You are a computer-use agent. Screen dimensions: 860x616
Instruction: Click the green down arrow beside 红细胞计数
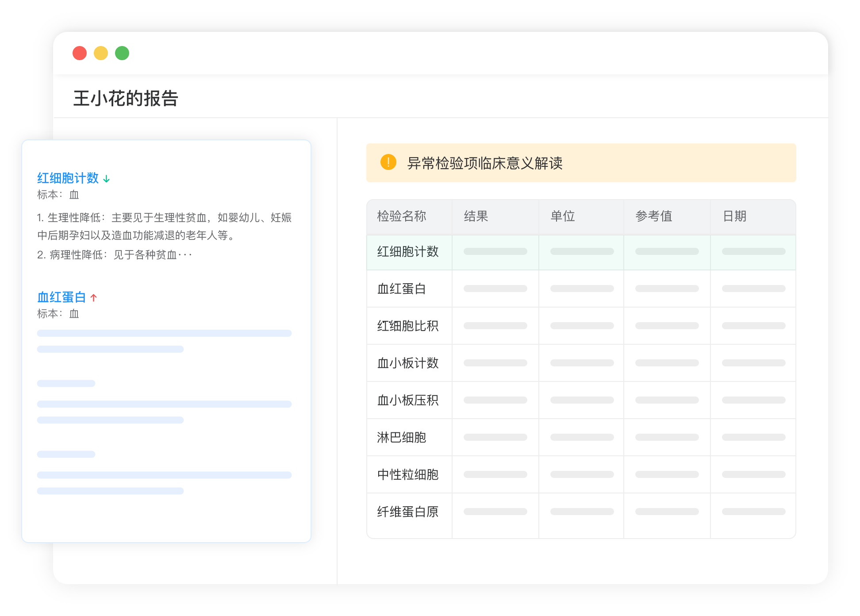pyautogui.click(x=107, y=179)
